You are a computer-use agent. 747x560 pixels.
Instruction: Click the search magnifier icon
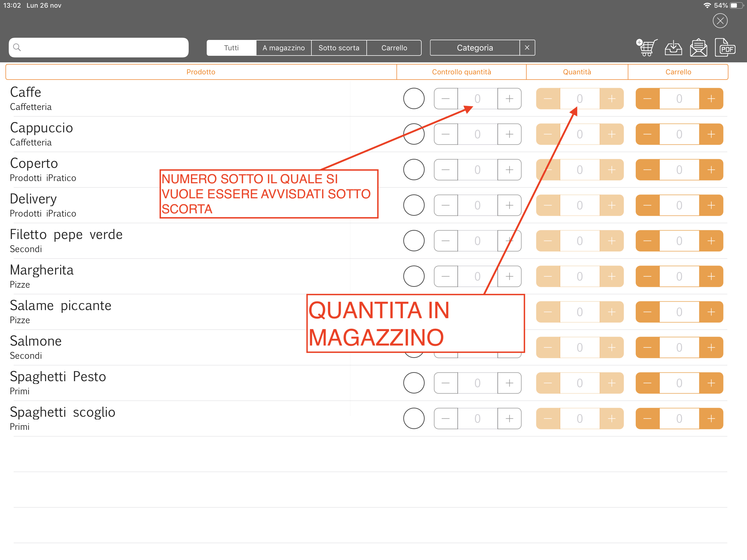point(17,47)
